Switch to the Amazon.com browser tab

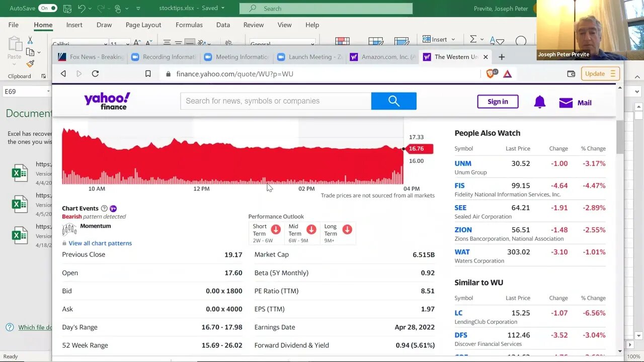[x=384, y=57]
